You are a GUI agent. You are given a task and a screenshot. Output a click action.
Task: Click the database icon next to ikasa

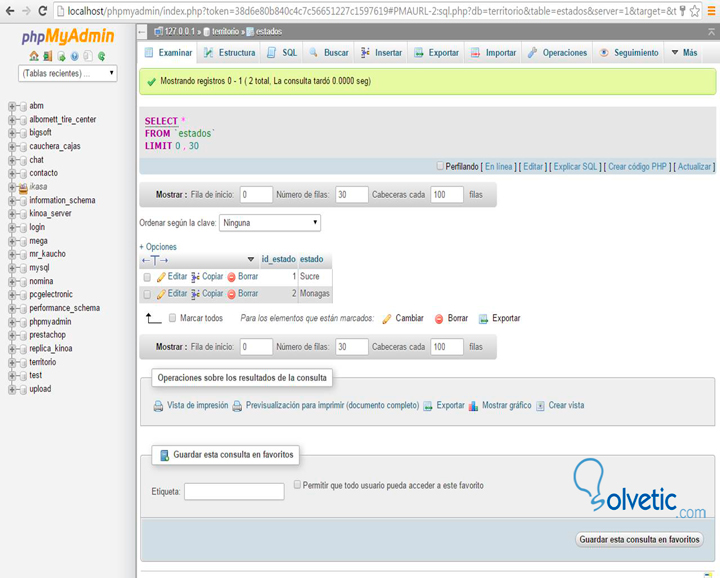(23, 187)
